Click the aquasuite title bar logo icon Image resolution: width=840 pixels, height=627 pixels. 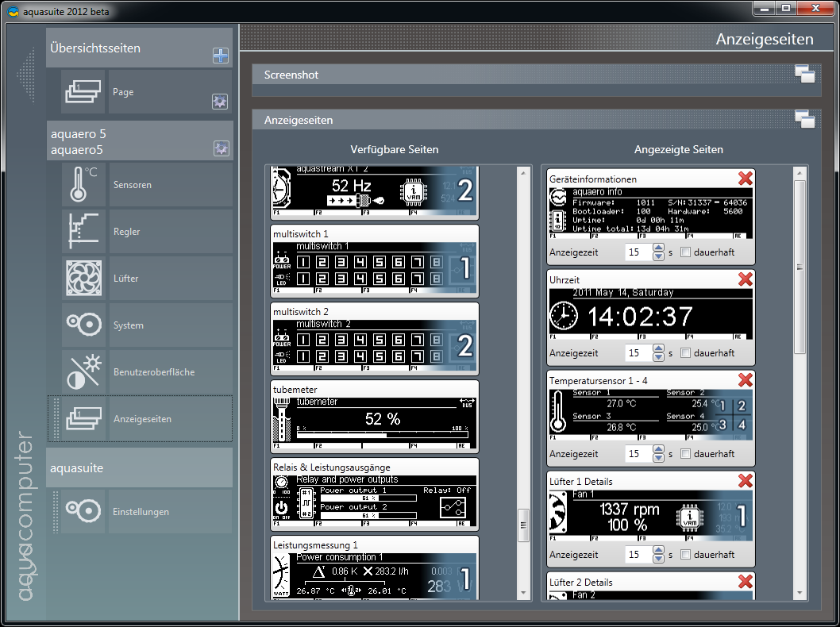13,11
